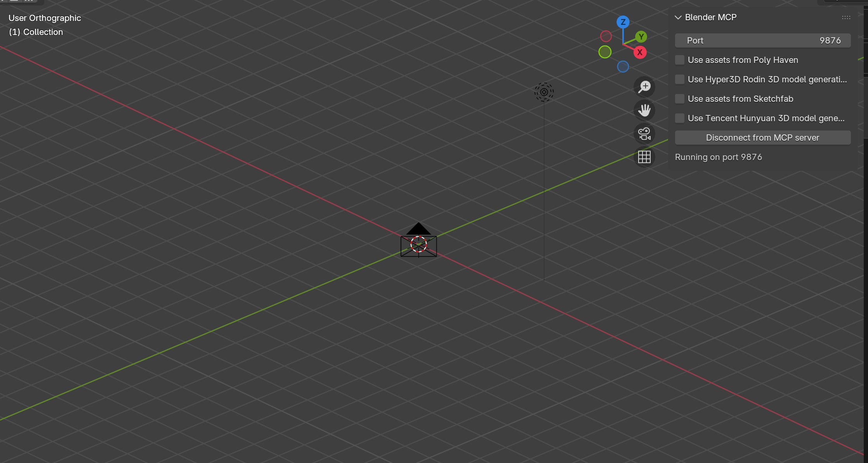Click the negative Y ball on the gizmo

click(604, 51)
